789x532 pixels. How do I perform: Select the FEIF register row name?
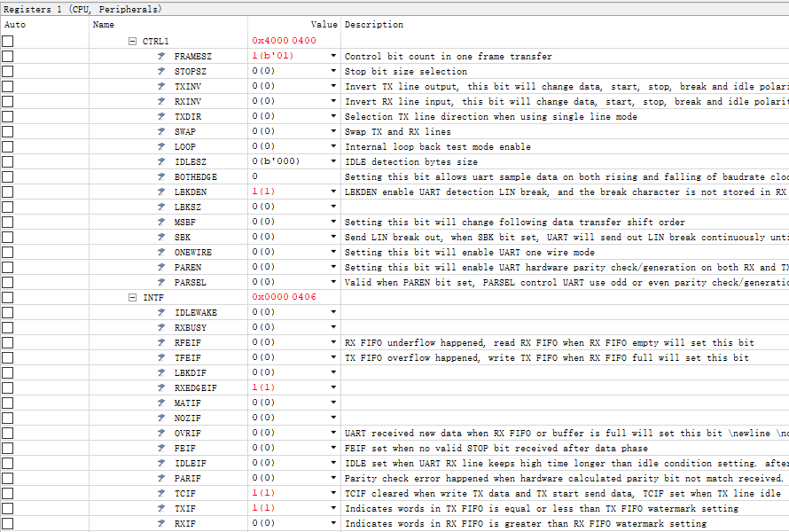(184, 449)
